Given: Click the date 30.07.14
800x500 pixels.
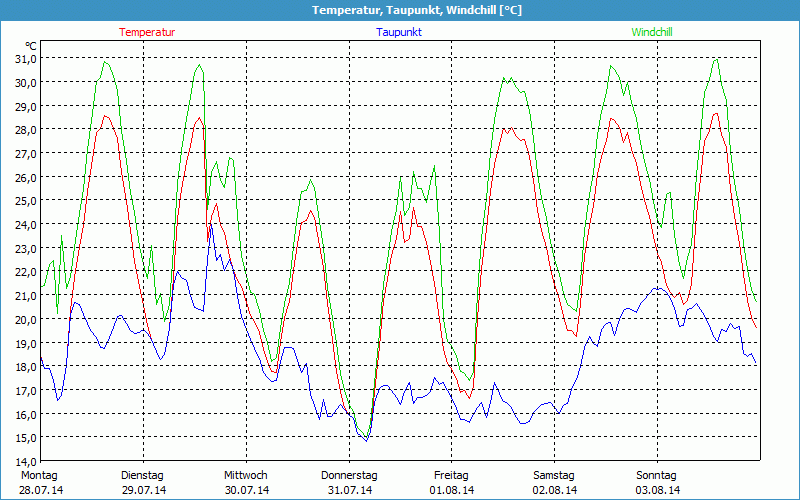Looking at the screenshot, I should 247,490.
